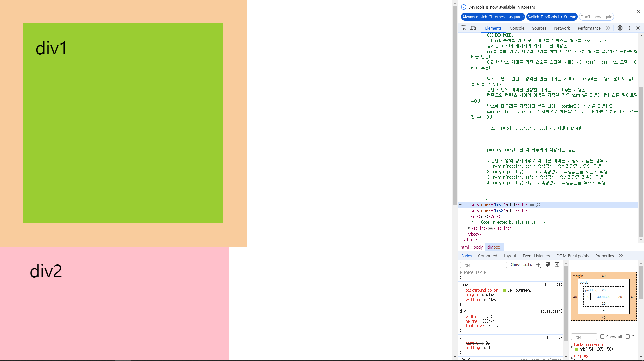Click the pink div2 box on page
Viewport: 644px width, 361px height.
click(114, 304)
